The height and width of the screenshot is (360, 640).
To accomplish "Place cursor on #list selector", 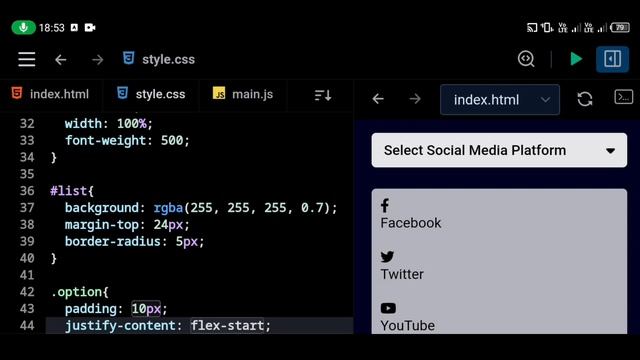I will coord(68,191).
